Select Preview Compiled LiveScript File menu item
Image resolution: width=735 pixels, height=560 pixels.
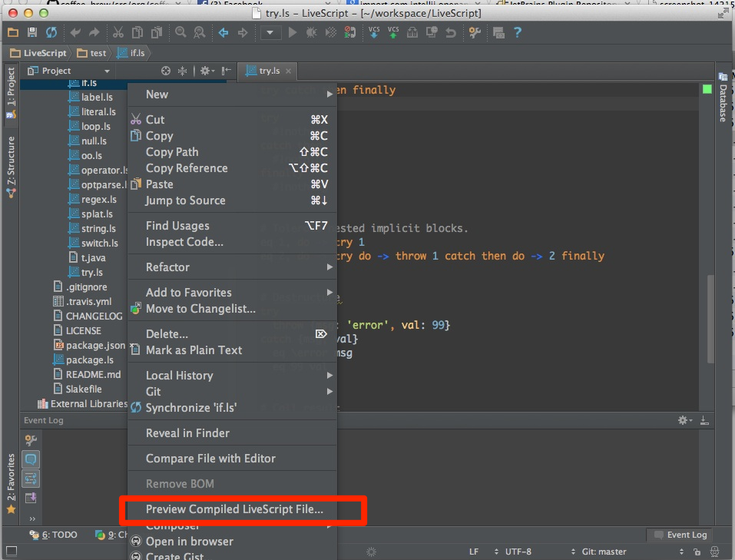234,509
